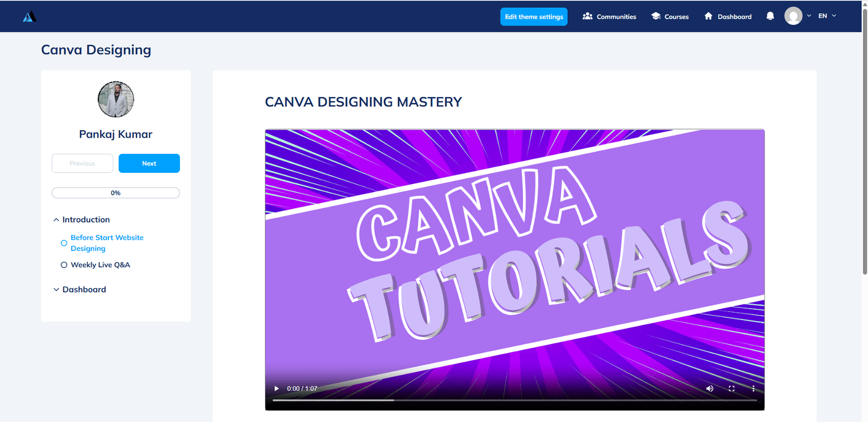Seek on the video progress bar
The height and width of the screenshot is (422, 868).
pyautogui.click(x=514, y=400)
